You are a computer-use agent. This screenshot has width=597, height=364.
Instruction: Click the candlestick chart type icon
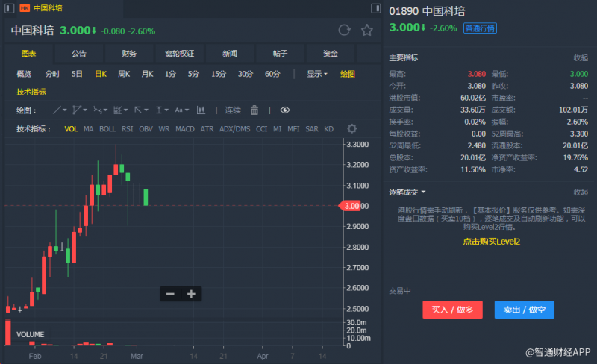click(201, 110)
